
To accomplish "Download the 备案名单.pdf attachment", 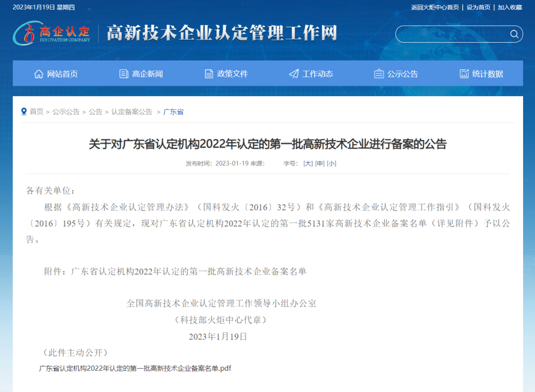I will coord(135,368).
